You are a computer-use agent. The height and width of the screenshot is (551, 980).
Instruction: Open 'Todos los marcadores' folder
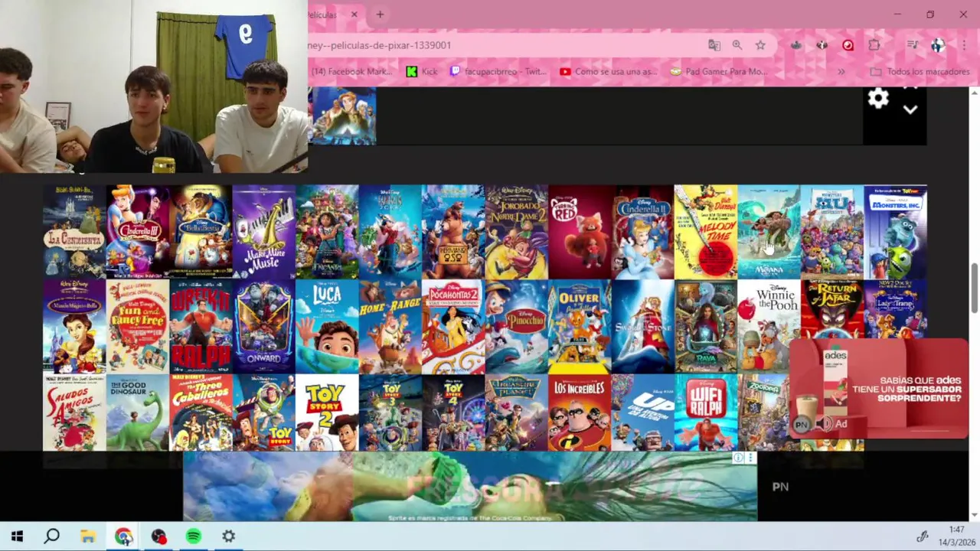point(920,71)
